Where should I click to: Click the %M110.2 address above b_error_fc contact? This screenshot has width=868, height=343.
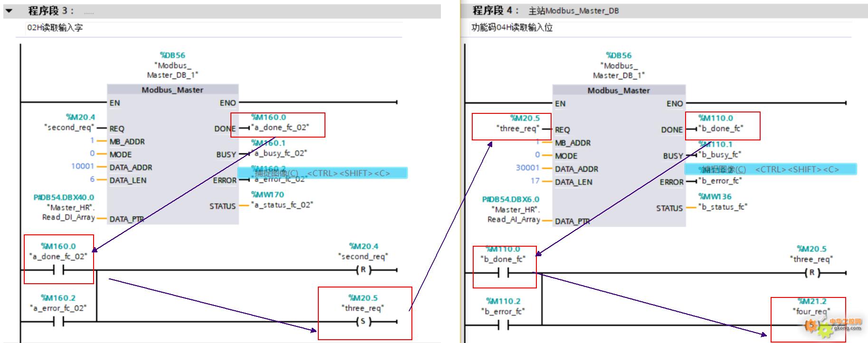503,301
